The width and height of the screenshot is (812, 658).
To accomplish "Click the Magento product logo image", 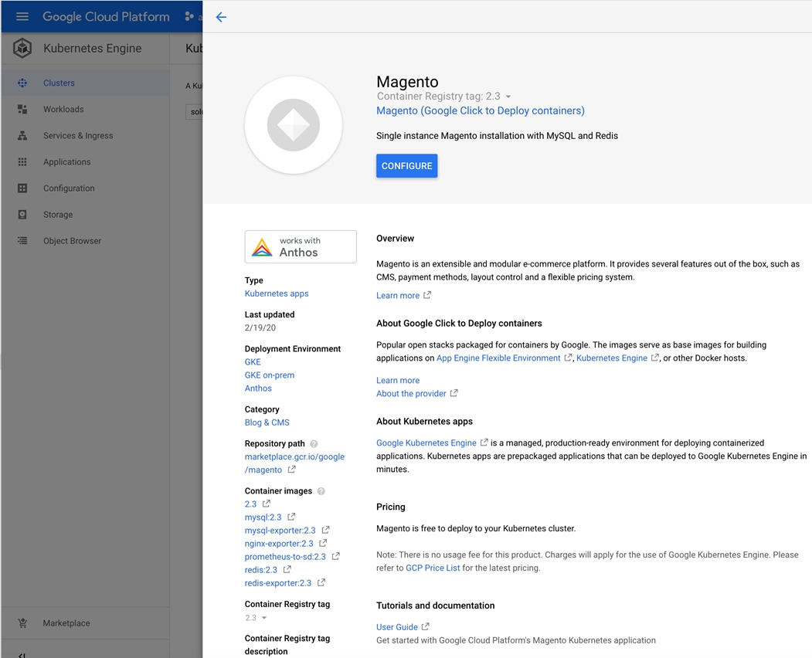I will tap(293, 125).
